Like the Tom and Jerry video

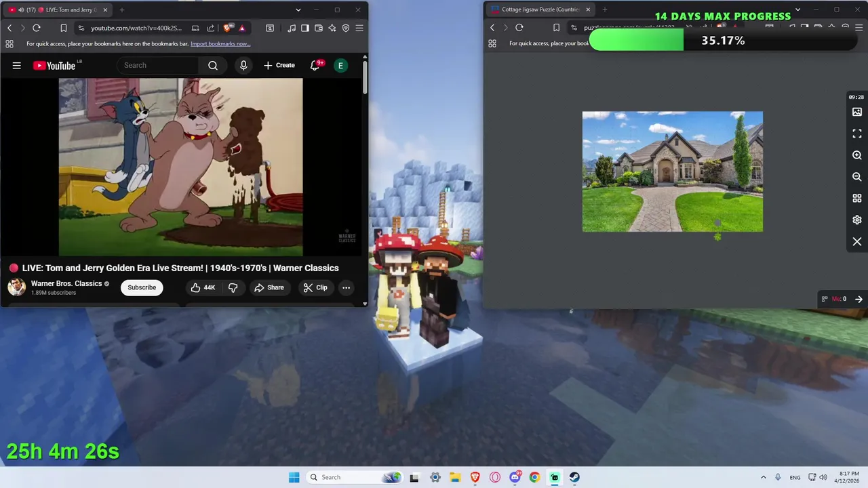202,287
